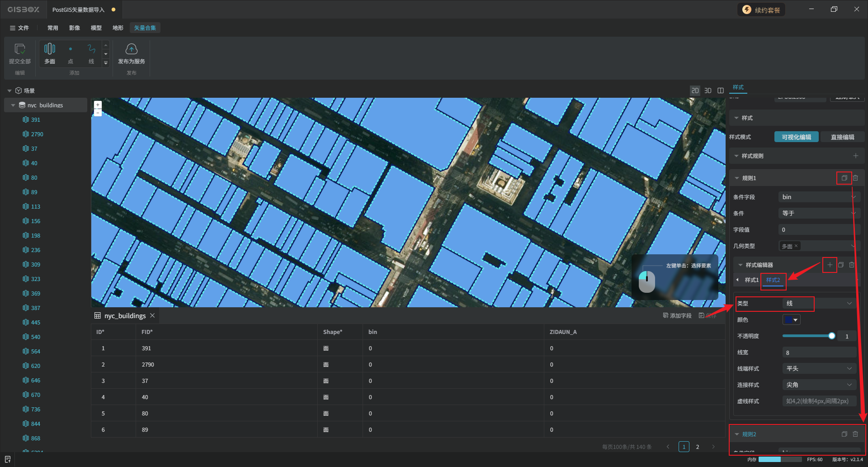Delete rule 规则1 with trash icon
The width and height of the screenshot is (868, 467).
point(855,178)
